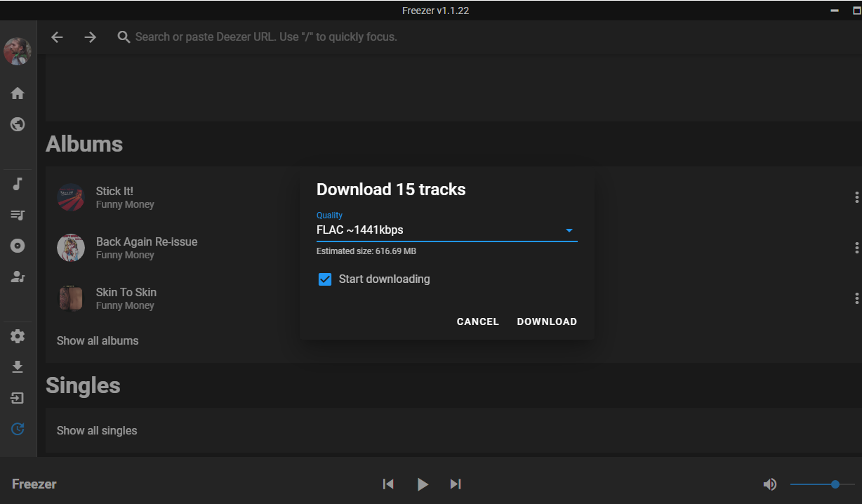Select Skin To Skin album title
Viewport: 862px width, 504px height.
(x=126, y=292)
